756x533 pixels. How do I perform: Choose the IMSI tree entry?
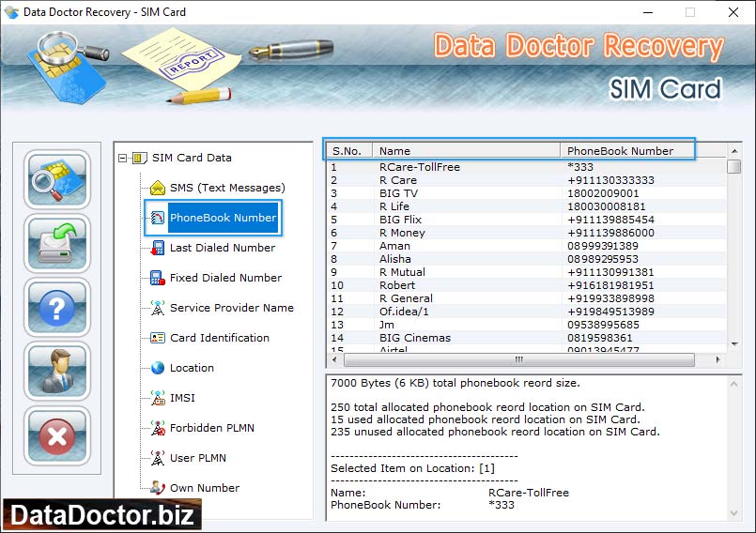182,398
